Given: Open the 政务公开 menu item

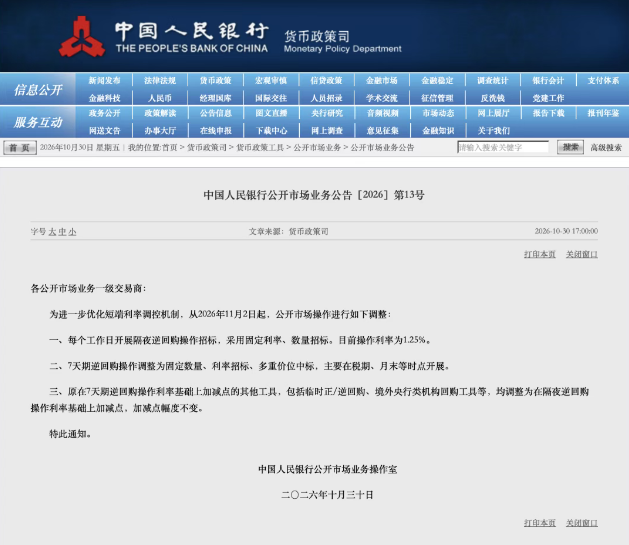Looking at the screenshot, I should [104, 113].
